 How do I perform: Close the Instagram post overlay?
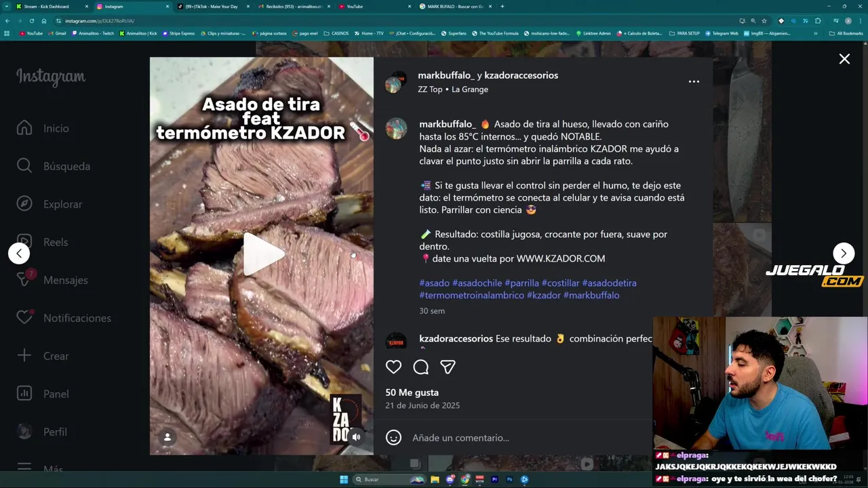tap(844, 59)
